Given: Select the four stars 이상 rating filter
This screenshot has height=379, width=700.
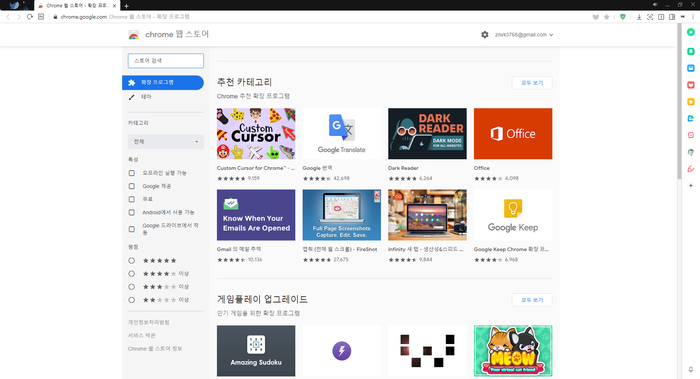Looking at the screenshot, I should coord(132,274).
